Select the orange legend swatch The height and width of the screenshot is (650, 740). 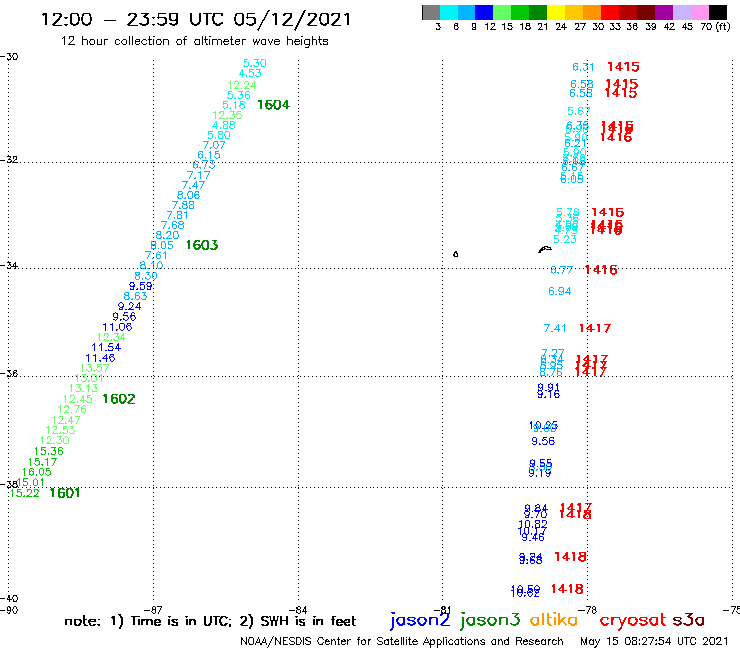click(592, 12)
